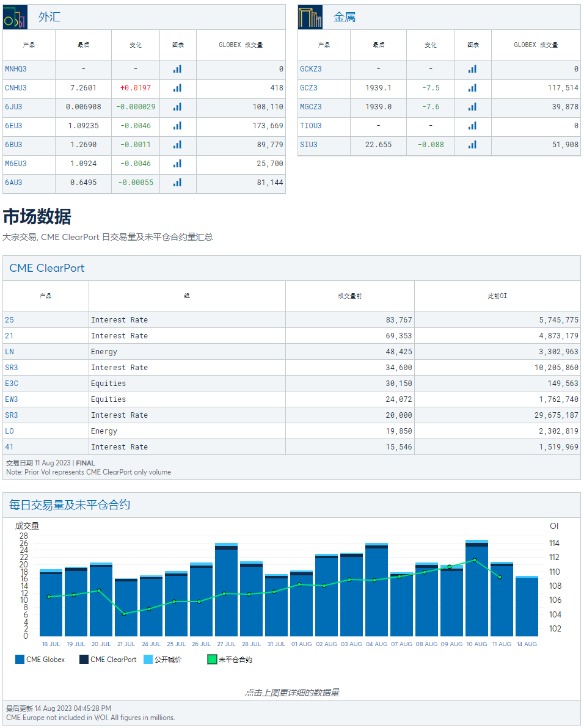Screen dimensions: 584x728
Task: Open ClearPort product 25 link
Action: (9, 320)
